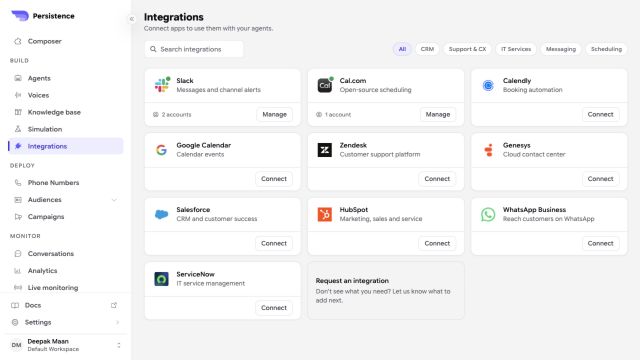640x360 pixels.
Task: Open Campaigns in the sidebar
Action: pos(65,217)
